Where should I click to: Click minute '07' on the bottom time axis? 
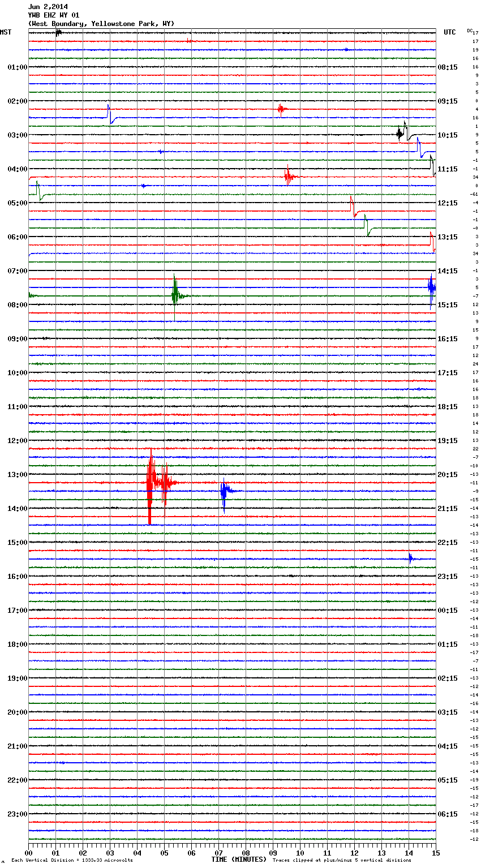[x=218, y=853]
